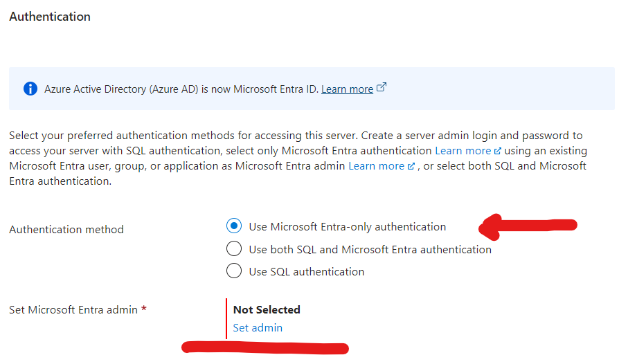Click the Set admin link
Screen dimensions: 628x364
pyautogui.click(x=258, y=328)
